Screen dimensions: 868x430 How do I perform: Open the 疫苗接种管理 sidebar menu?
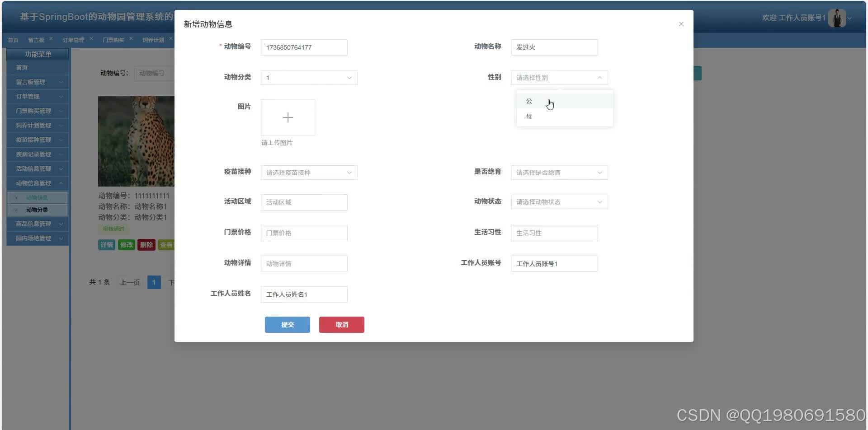pos(34,140)
